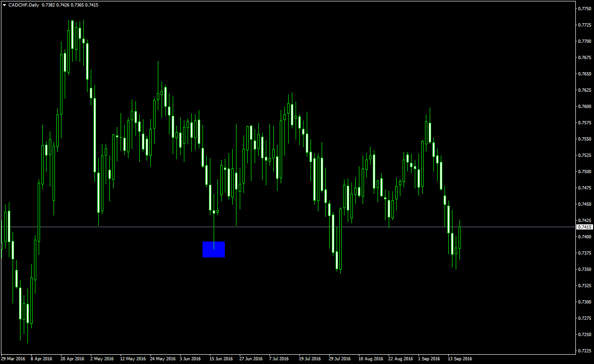Click the 0.7275 price axis label
Image resolution: width=594 pixels, height=364 pixels.
pyautogui.click(x=585, y=318)
